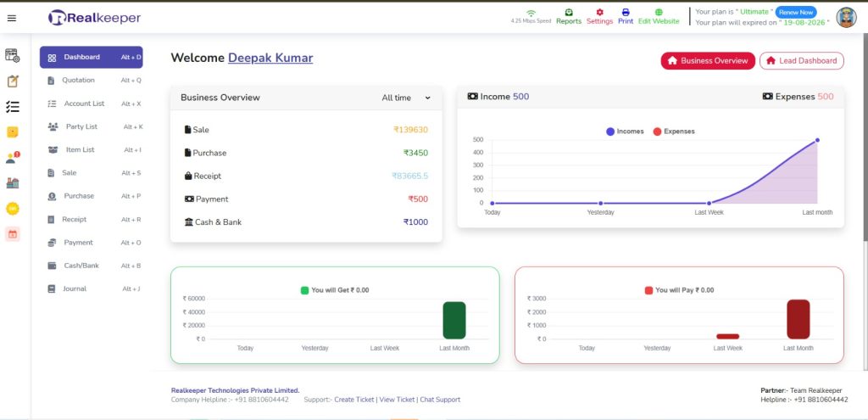Click View Ticket support link

(397, 400)
